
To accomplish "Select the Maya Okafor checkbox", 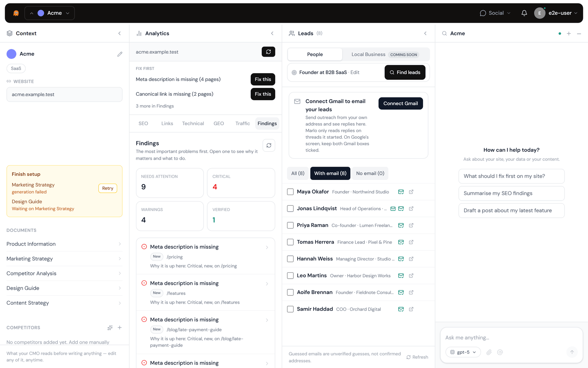I will [x=290, y=192].
